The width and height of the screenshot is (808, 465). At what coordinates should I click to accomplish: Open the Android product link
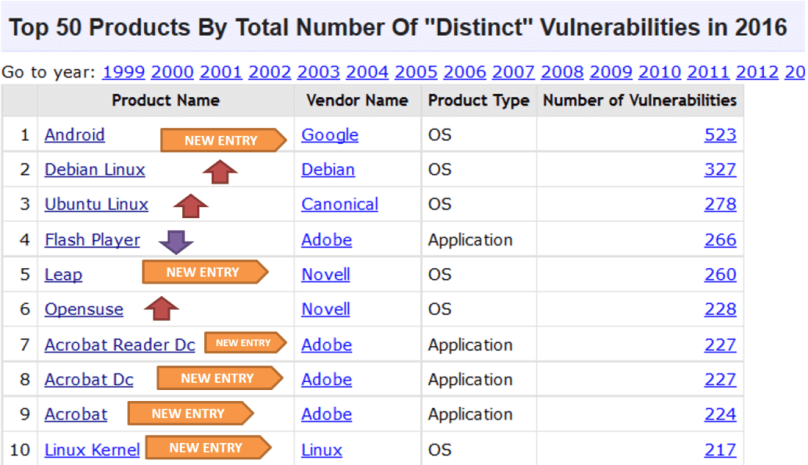pos(75,135)
